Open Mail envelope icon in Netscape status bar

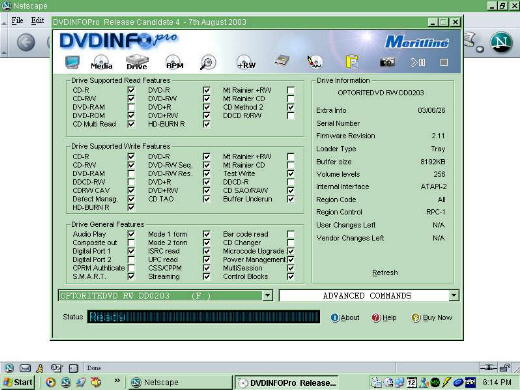(25, 368)
